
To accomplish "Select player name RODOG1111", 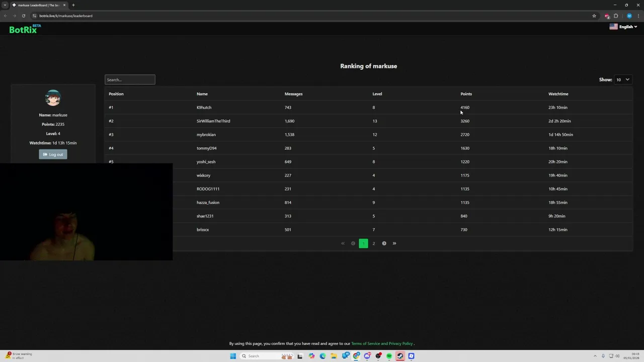I will (208, 189).
